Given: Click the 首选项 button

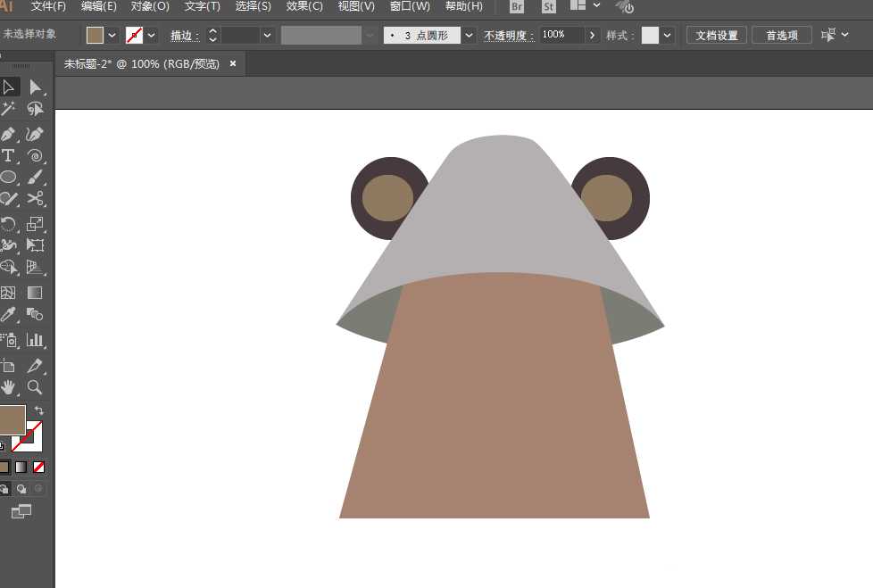Looking at the screenshot, I should [x=781, y=36].
